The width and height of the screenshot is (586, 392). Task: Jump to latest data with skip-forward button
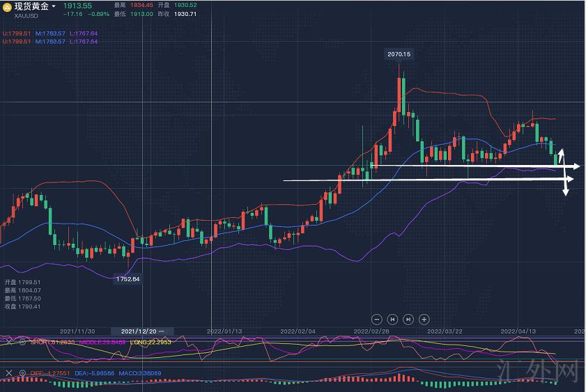click(408, 320)
